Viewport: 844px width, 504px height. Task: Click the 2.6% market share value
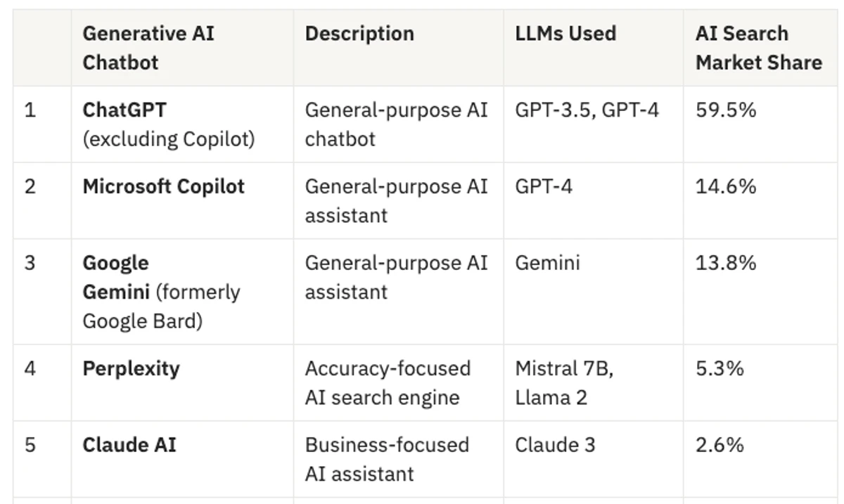[719, 446]
